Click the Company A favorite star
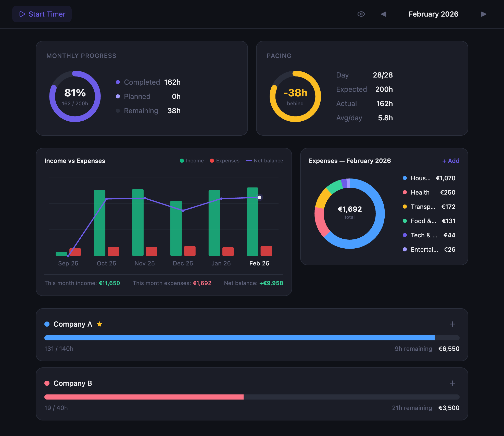 (x=99, y=324)
